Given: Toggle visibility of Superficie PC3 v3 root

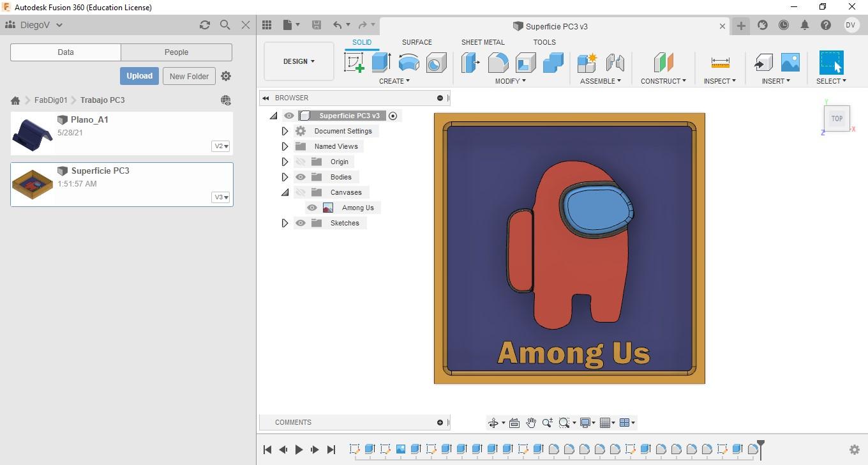Looking at the screenshot, I should pos(289,116).
